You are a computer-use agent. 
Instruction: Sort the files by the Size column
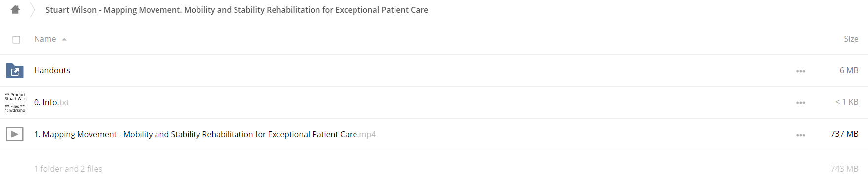tap(851, 39)
